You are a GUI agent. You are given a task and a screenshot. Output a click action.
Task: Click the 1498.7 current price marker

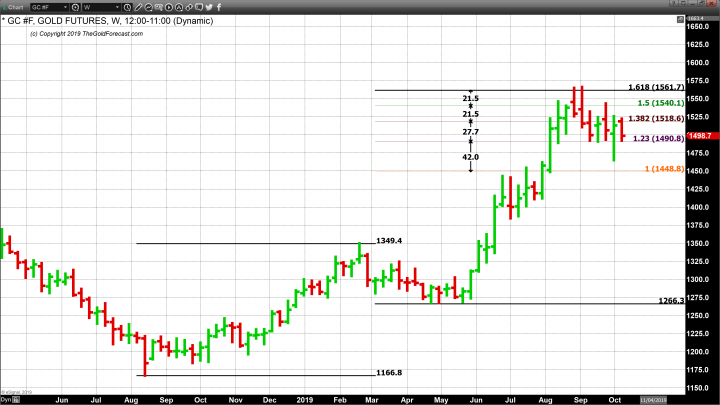702,135
